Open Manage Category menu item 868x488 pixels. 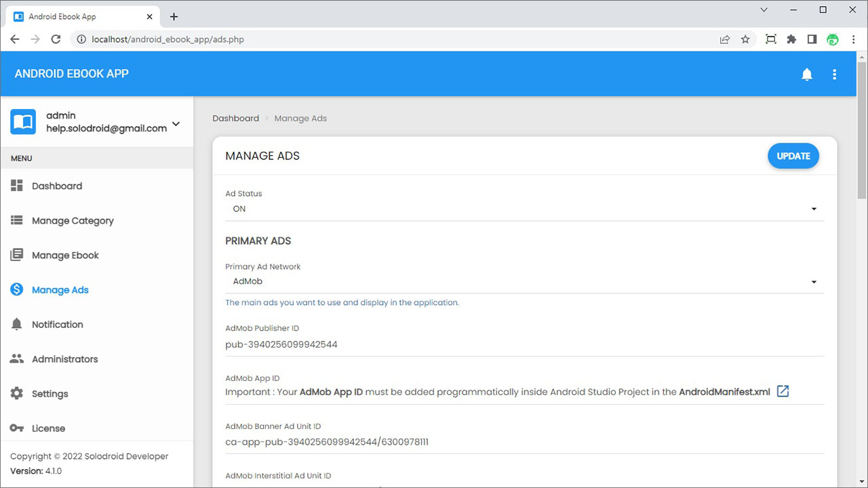(73, 220)
